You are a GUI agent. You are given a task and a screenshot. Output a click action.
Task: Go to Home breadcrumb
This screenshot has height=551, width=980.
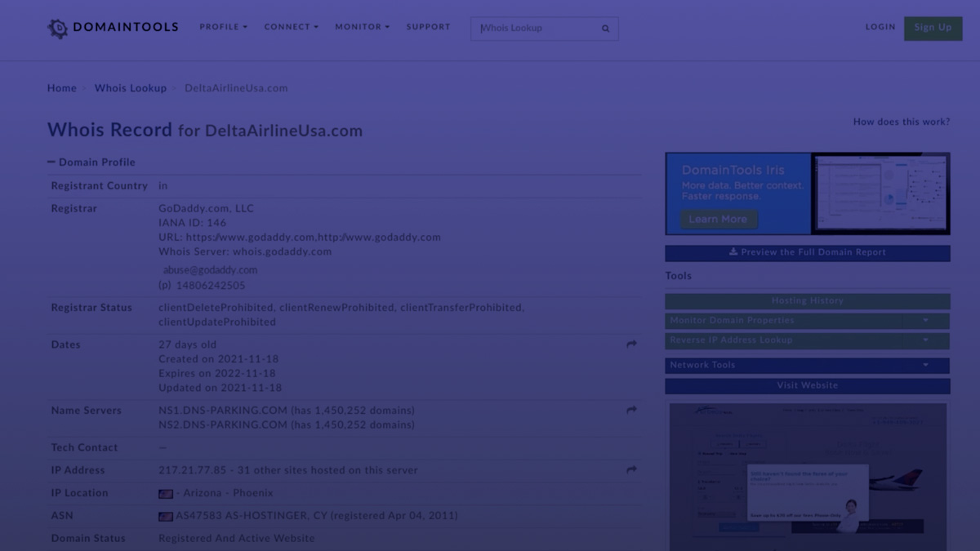[61, 88]
